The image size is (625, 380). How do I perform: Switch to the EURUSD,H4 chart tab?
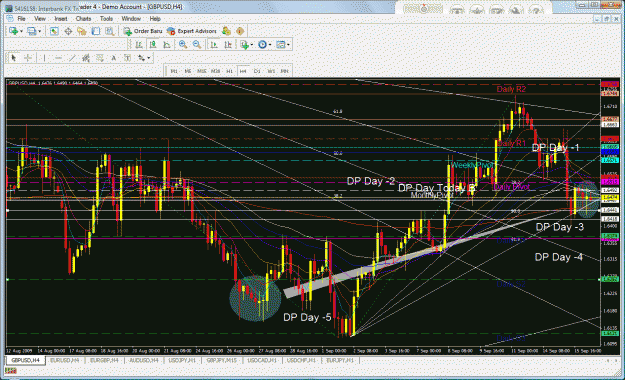(65, 360)
